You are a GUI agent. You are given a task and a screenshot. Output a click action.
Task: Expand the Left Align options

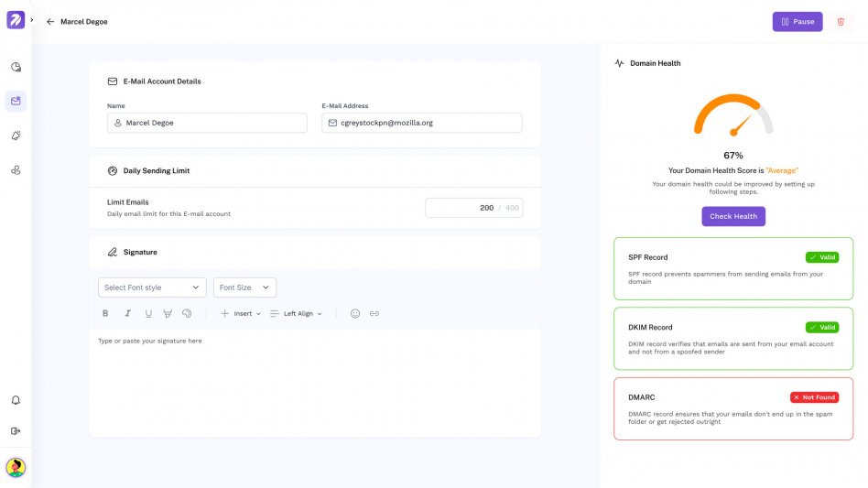[296, 314]
